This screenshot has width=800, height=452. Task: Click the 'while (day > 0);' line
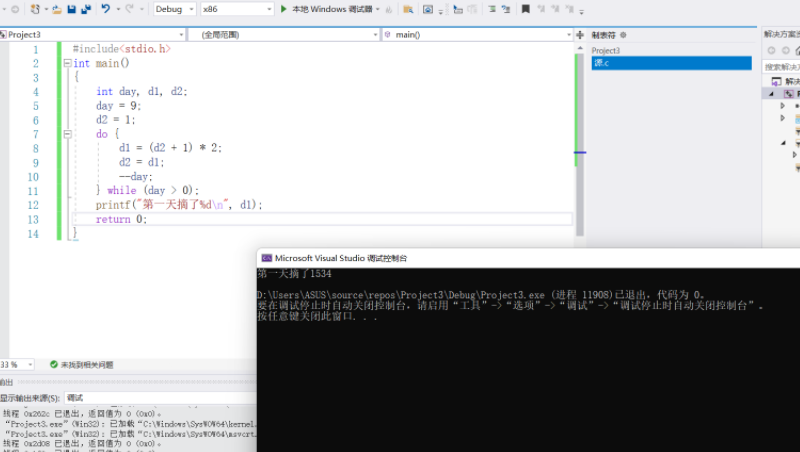click(153, 190)
